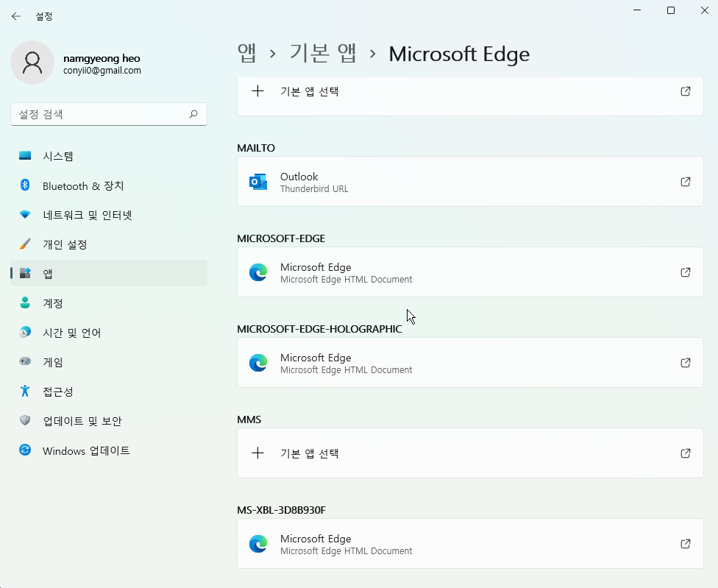Go back using the arrow icon

pos(16,16)
